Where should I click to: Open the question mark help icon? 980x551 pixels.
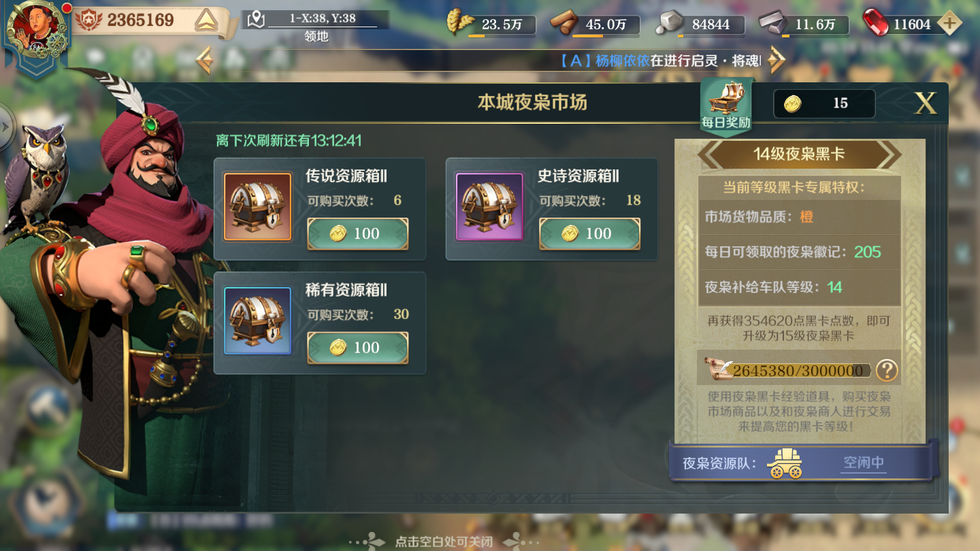click(x=886, y=371)
